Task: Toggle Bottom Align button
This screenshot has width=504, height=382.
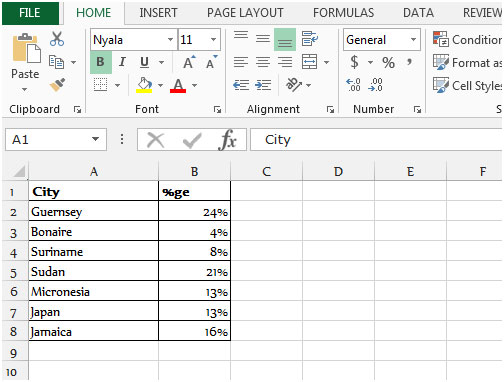Action: (285, 40)
